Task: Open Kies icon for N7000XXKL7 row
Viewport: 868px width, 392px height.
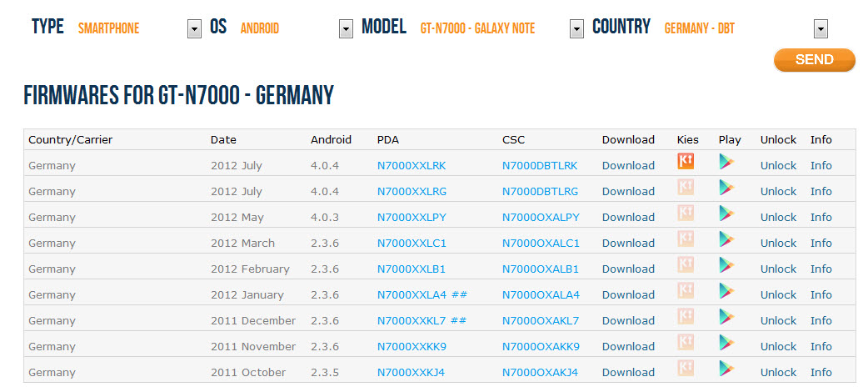Action: point(686,317)
